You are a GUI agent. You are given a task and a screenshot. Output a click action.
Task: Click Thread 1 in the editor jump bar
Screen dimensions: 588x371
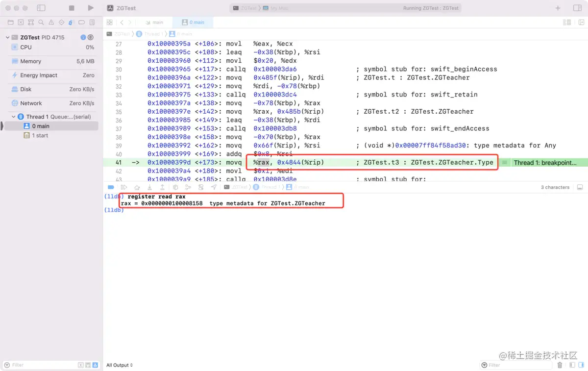pos(149,34)
